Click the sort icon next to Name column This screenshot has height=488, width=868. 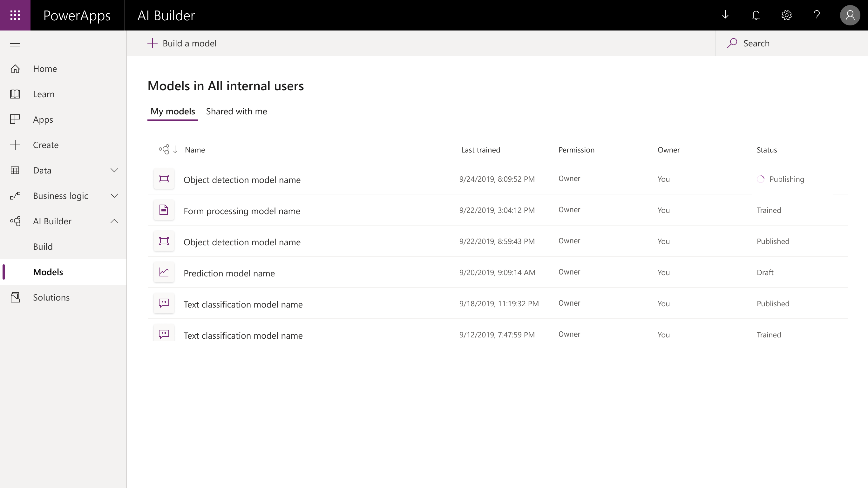(175, 150)
